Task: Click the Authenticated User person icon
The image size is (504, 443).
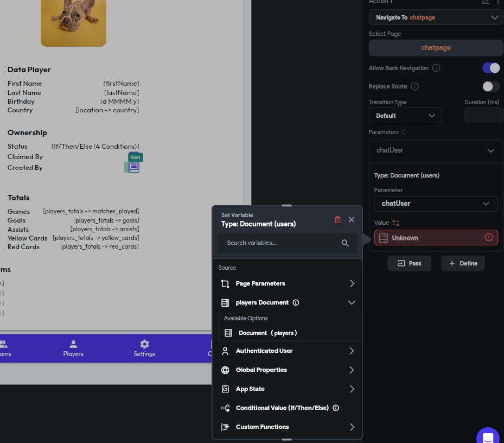Action: (225, 351)
